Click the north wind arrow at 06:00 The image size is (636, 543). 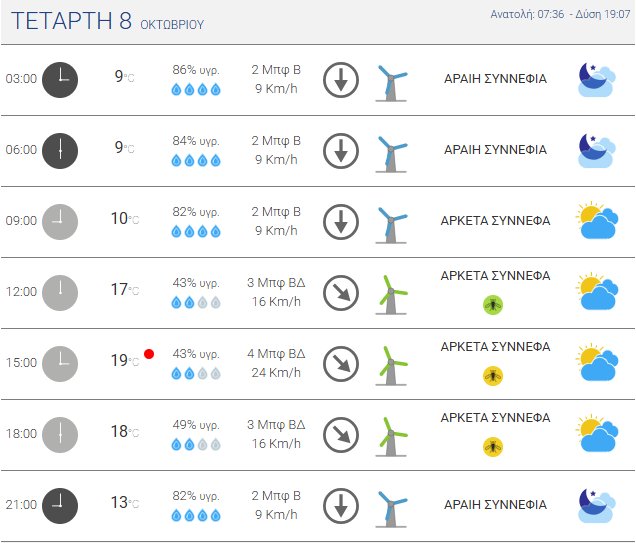(341, 150)
